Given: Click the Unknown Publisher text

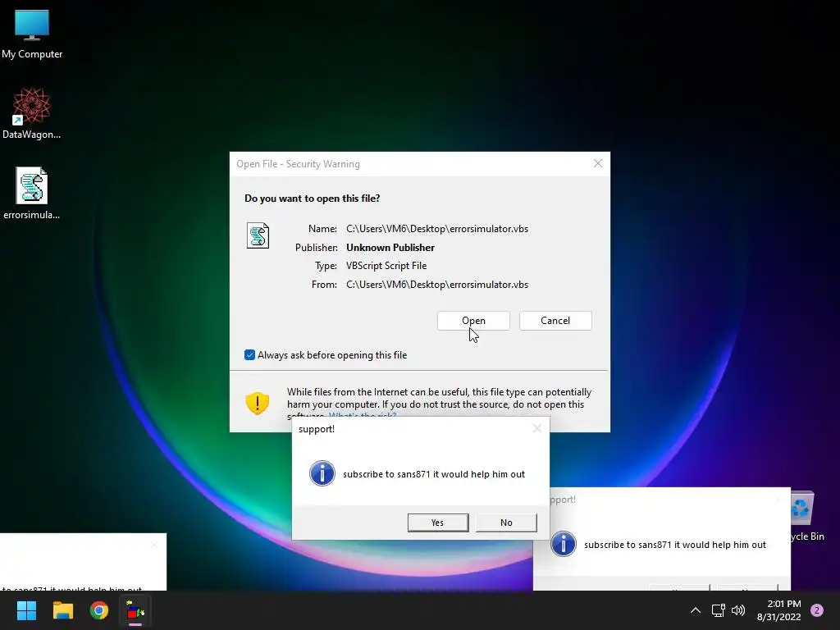Looking at the screenshot, I should [x=390, y=248].
